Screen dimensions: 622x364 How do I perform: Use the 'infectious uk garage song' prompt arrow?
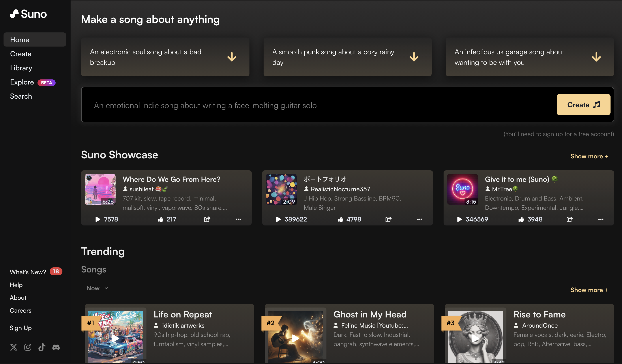tap(596, 57)
